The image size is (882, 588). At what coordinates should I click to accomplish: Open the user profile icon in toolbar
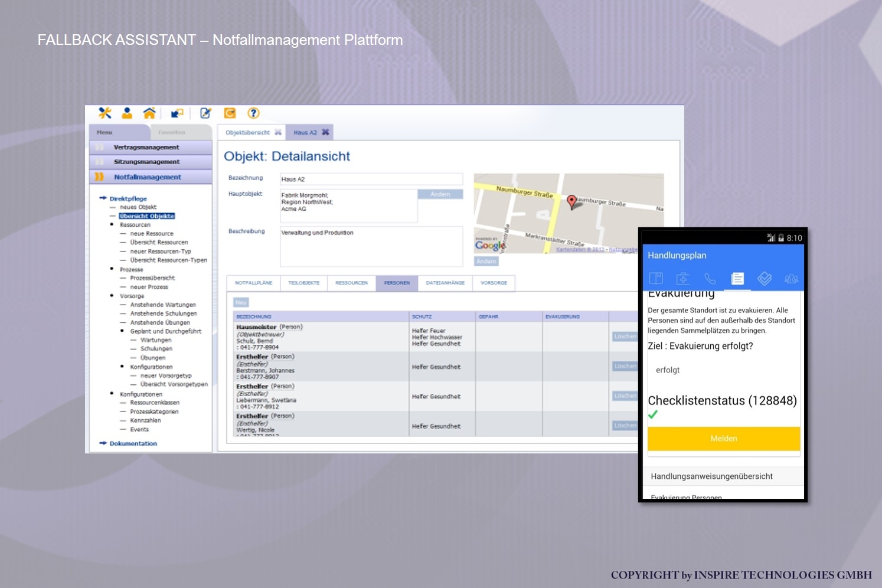point(127,113)
